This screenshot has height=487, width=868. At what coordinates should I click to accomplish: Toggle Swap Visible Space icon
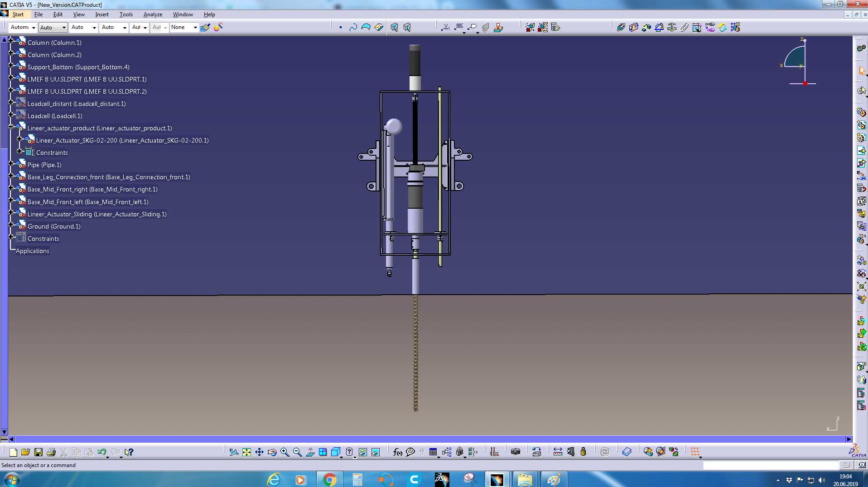376,452
